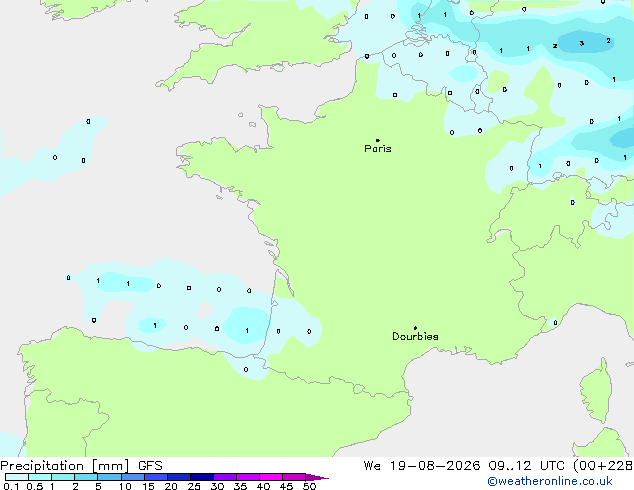Pick the 5–10 mm legend swatch

109,477
